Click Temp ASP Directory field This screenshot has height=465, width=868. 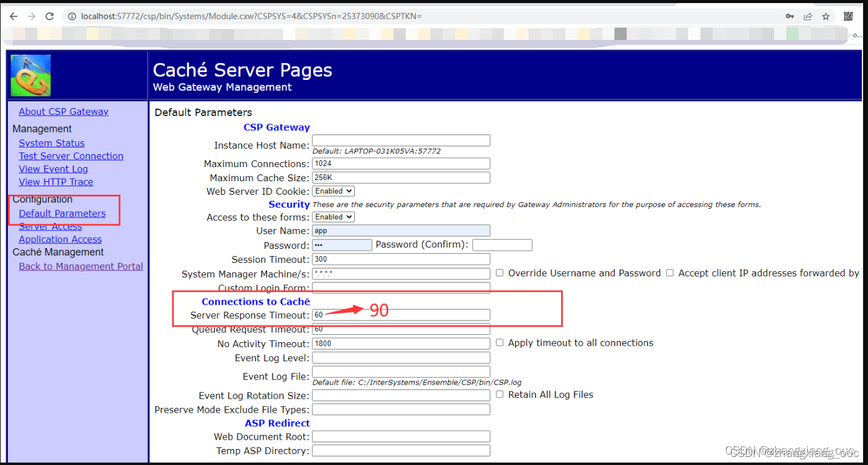coord(401,451)
